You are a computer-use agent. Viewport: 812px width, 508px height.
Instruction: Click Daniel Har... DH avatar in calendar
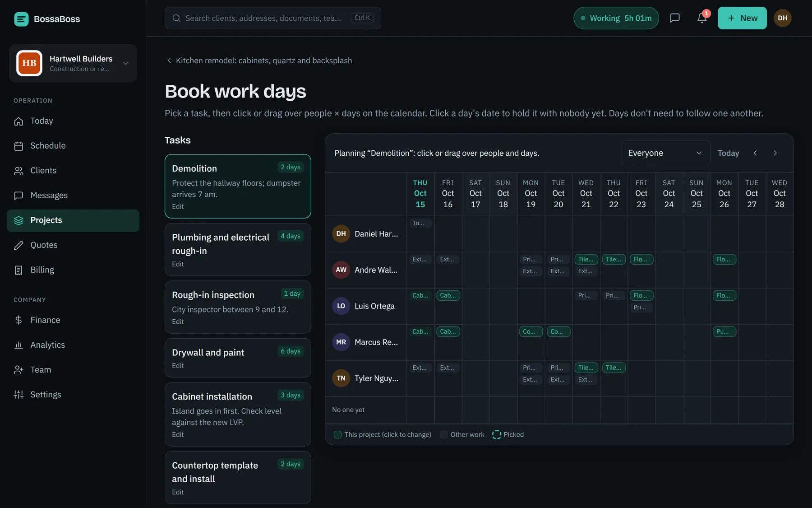(341, 234)
